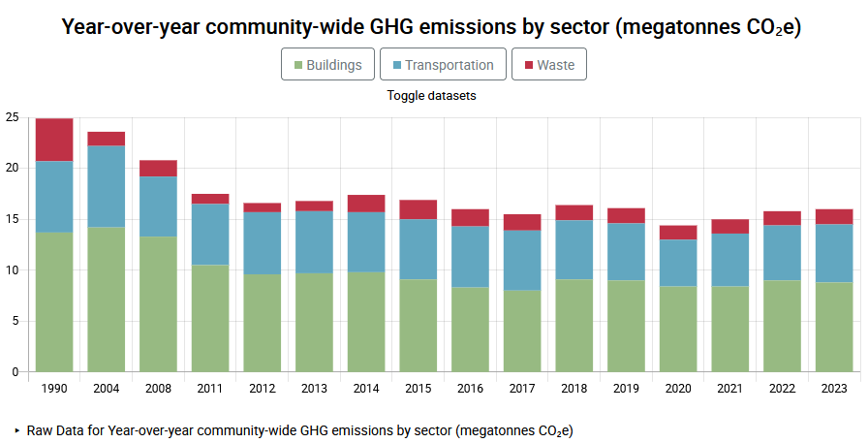Select the 2018 Waste bar segment
Viewport: 868px width, 443px height.
coord(574,212)
